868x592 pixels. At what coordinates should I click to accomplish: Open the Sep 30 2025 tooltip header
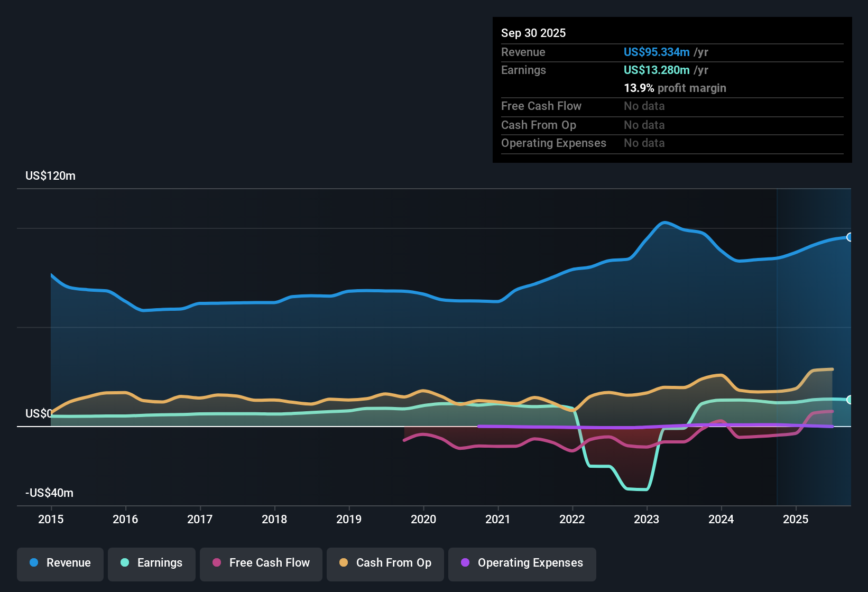533,33
